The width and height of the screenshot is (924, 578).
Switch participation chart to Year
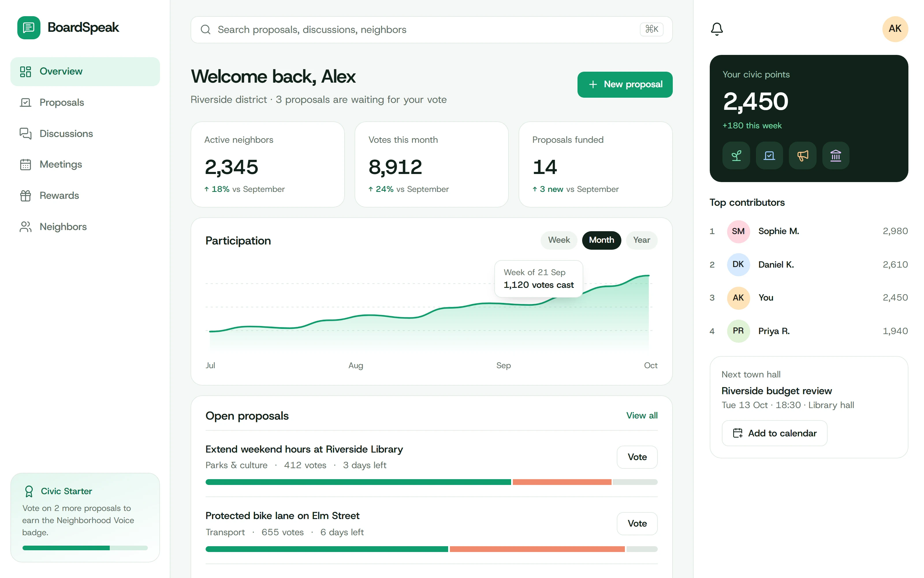pos(641,240)
